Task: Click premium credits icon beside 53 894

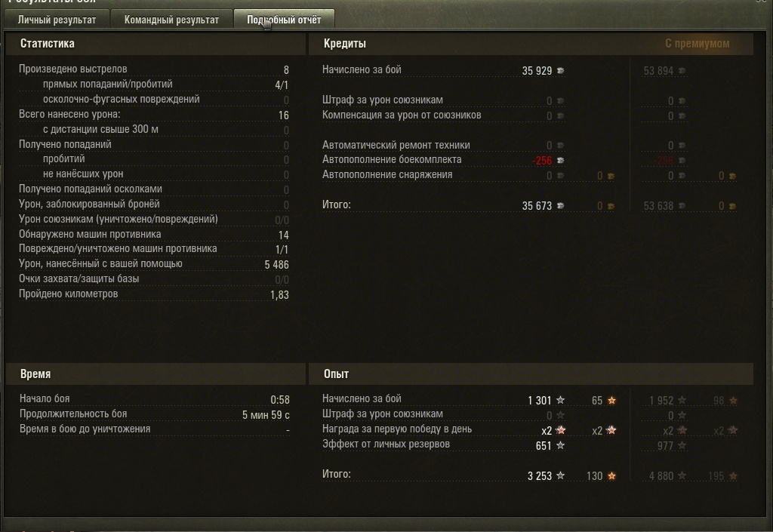Action: click(682, 70)
